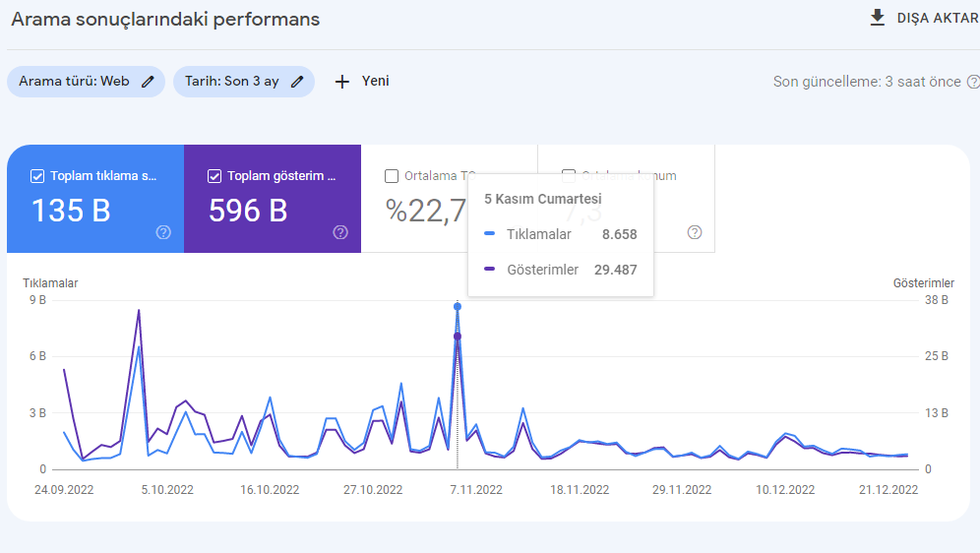The width and height of the screenshot is (980, 553).
Task: Open the Tarih: Son 3 ay filter chip
Action: pos(244,82)
